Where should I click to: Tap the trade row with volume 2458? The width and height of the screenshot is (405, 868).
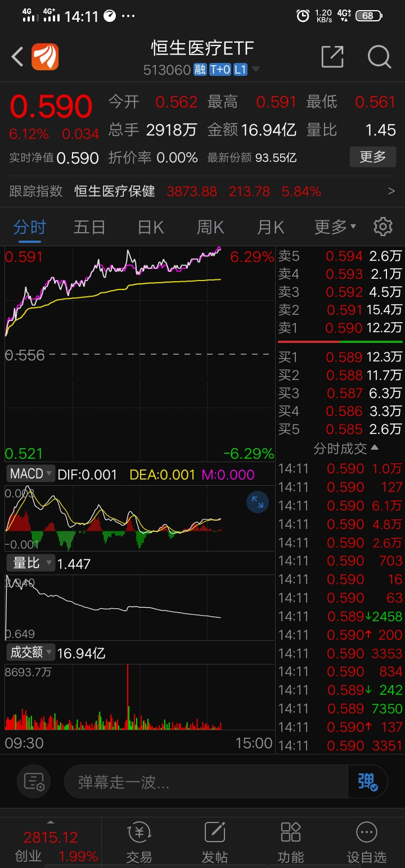340,616
